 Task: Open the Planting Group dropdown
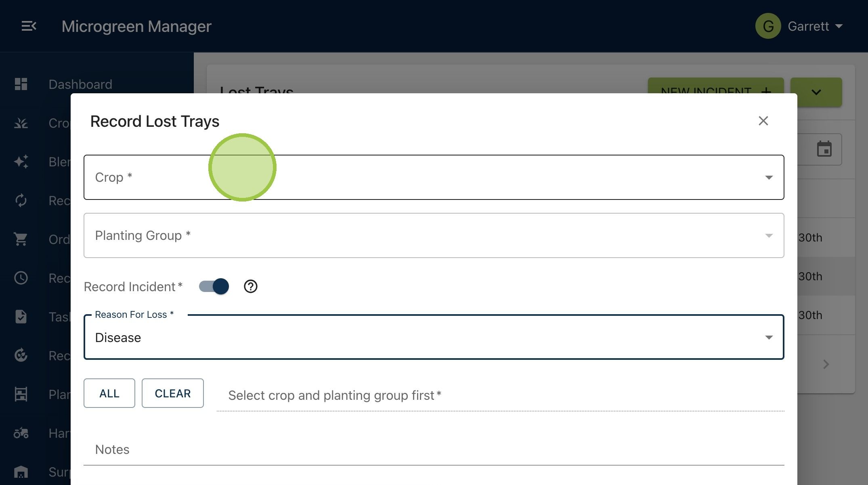pos(434,235)
